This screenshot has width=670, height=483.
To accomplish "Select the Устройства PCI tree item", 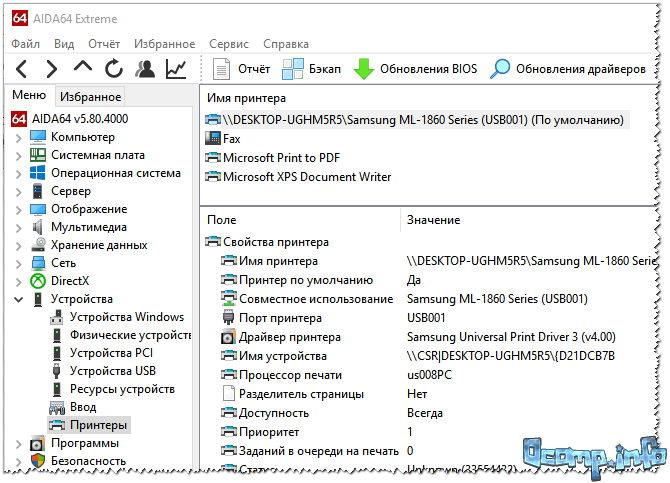I will tap(111, 353).
